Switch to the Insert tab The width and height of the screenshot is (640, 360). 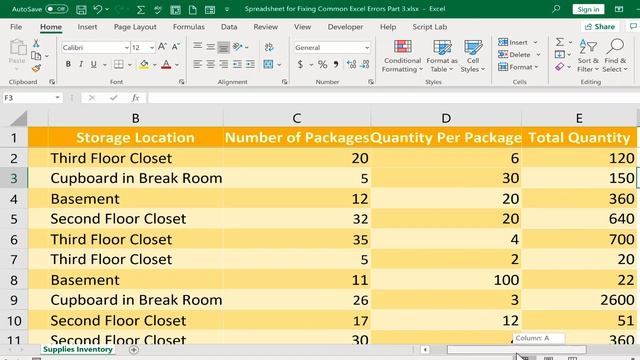87,27
